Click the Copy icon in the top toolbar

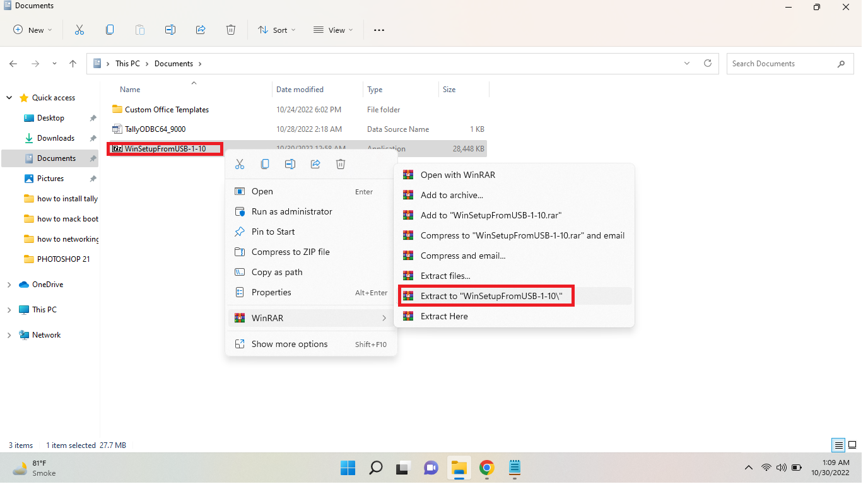[x=110, y=30]
